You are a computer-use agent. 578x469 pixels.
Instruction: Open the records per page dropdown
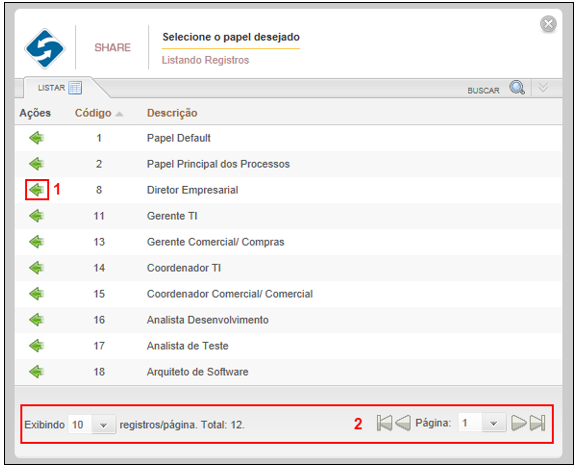104,425
